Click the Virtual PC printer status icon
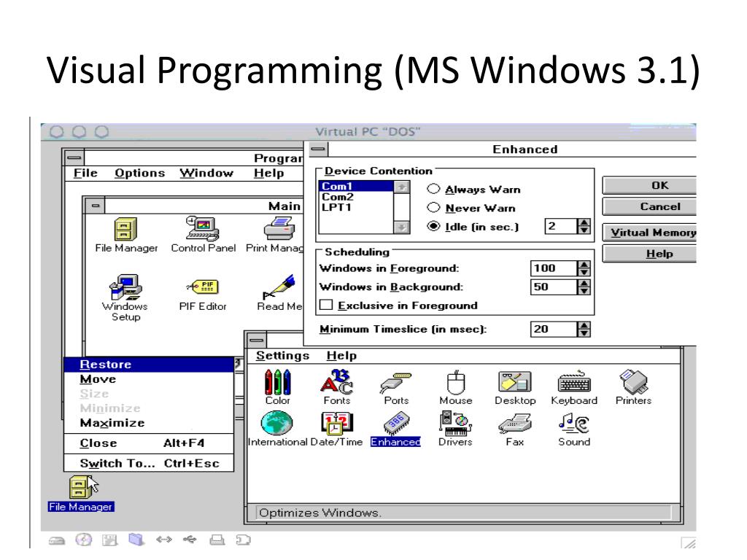The image size is (747, 560). pos(217,540)
